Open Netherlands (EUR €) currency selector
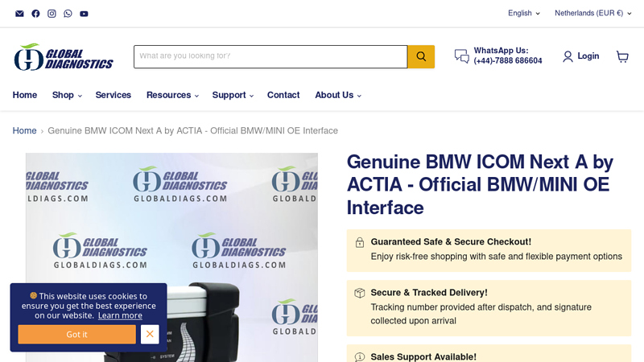644x362 pixels. point(592,13)
